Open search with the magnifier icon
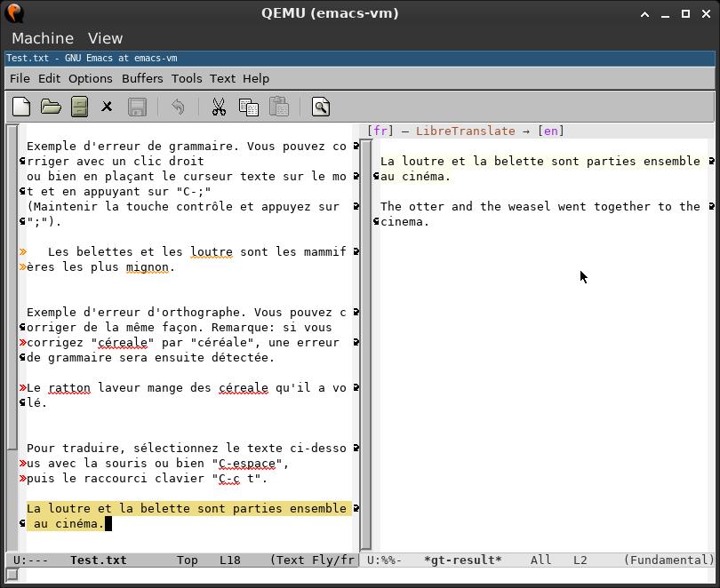 tap(321, 107)
